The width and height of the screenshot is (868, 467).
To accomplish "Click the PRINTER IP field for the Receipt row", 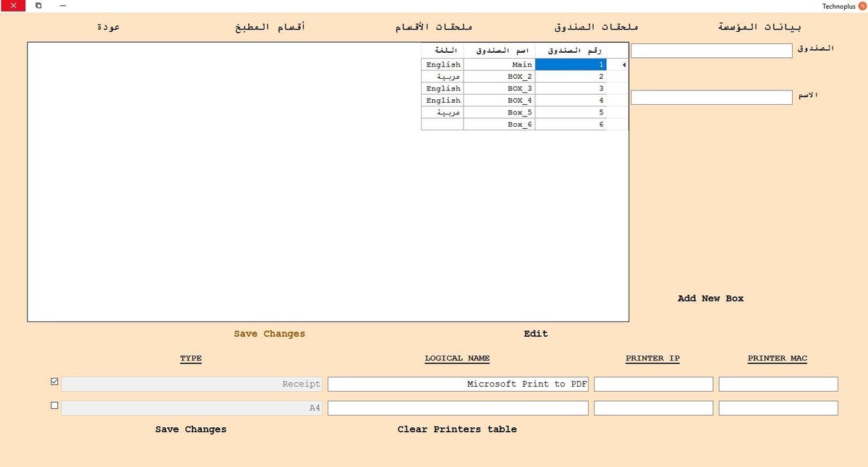I will pos(652,384).
